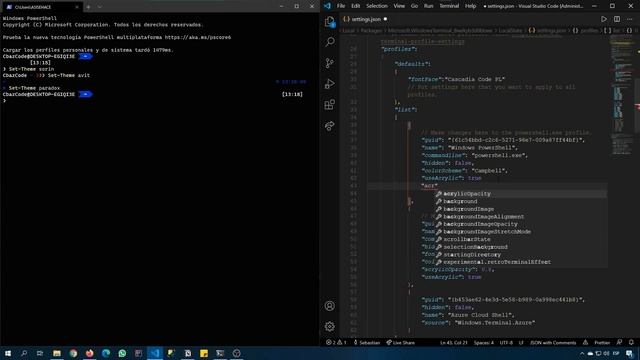Switch to VS Code taskbar icon
The height and width of the screenshot is (360, 640).
[155, 353]
